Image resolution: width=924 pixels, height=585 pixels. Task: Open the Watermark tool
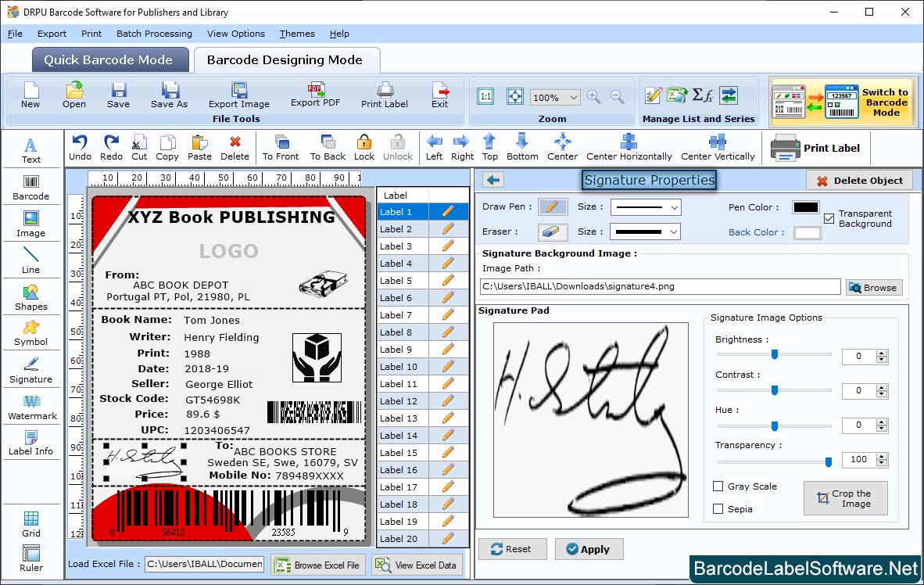tap(32, 407)
